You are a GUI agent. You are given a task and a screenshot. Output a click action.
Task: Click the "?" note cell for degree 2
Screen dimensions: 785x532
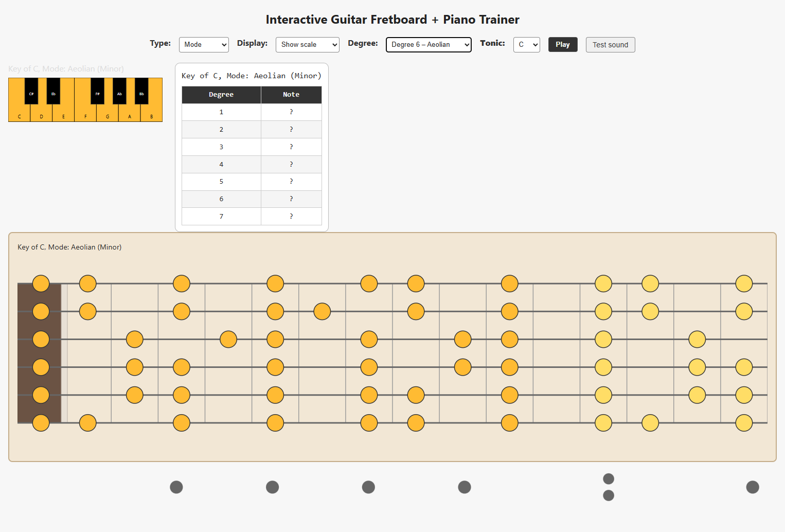coord(291,130)
